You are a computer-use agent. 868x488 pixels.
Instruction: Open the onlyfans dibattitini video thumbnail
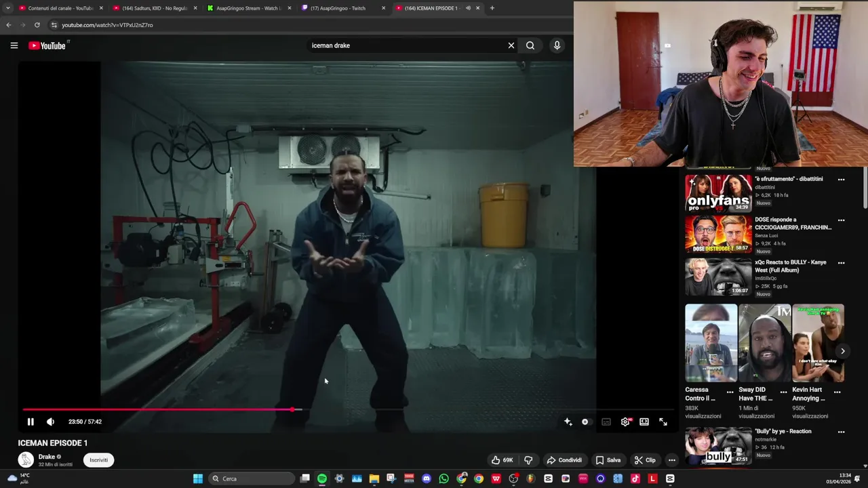point(718,194)
